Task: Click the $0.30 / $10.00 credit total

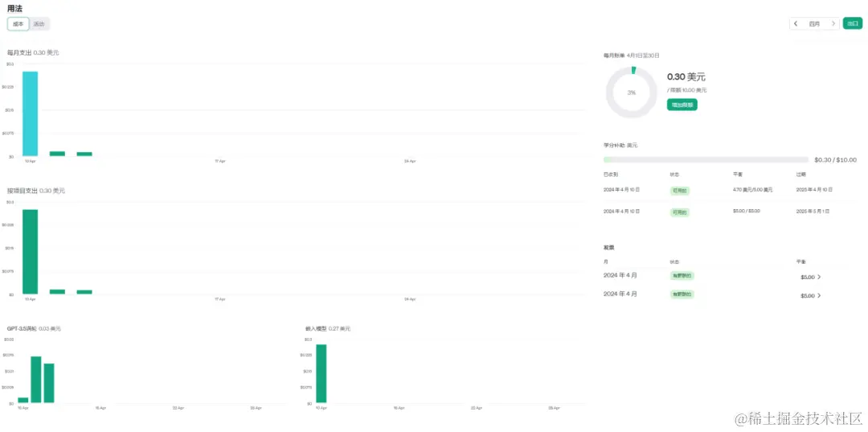Action: click(x=835, y=160)
